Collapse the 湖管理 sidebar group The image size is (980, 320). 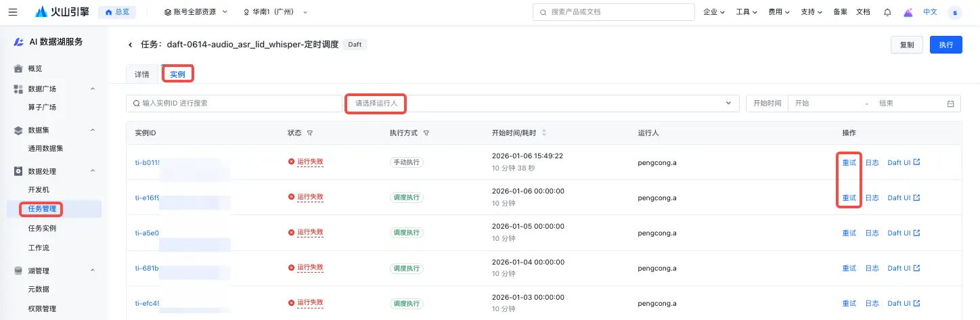pyautogui.click(x=93, y=271)
